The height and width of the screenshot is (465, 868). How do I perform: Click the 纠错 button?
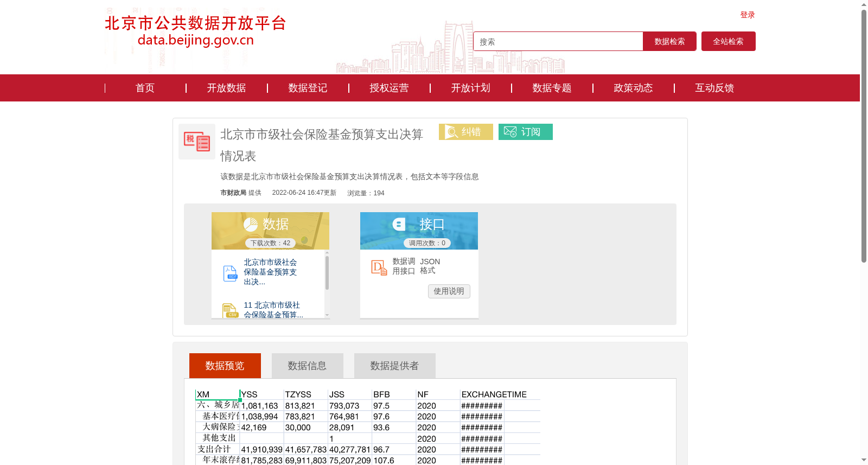(466, 132)
